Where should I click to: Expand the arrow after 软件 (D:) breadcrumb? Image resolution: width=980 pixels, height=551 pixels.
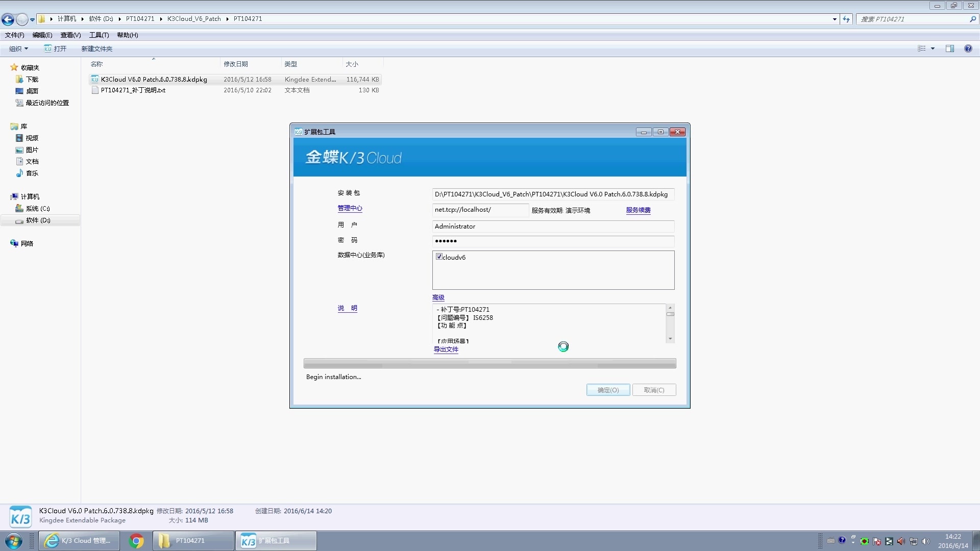click(120, 19)
